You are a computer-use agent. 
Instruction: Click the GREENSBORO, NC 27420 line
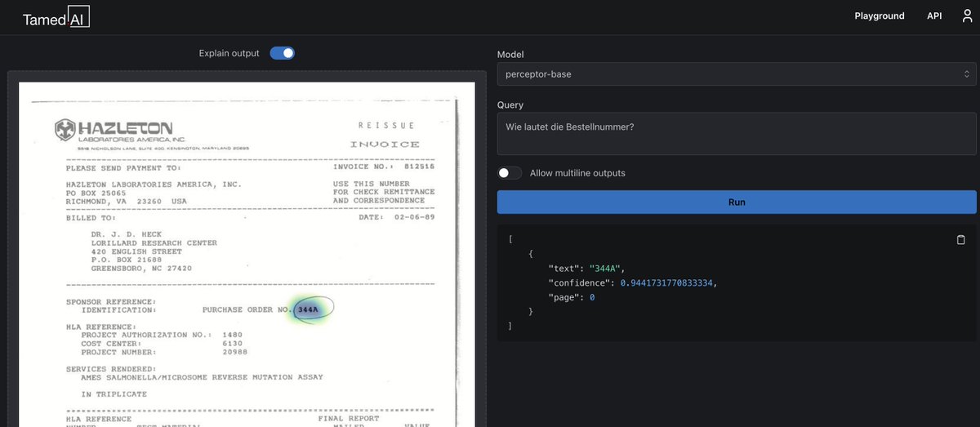(141, 268)
